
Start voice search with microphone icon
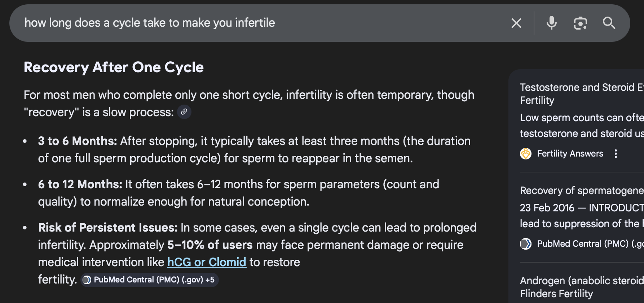pyautogui.click(x=551, y=23)
